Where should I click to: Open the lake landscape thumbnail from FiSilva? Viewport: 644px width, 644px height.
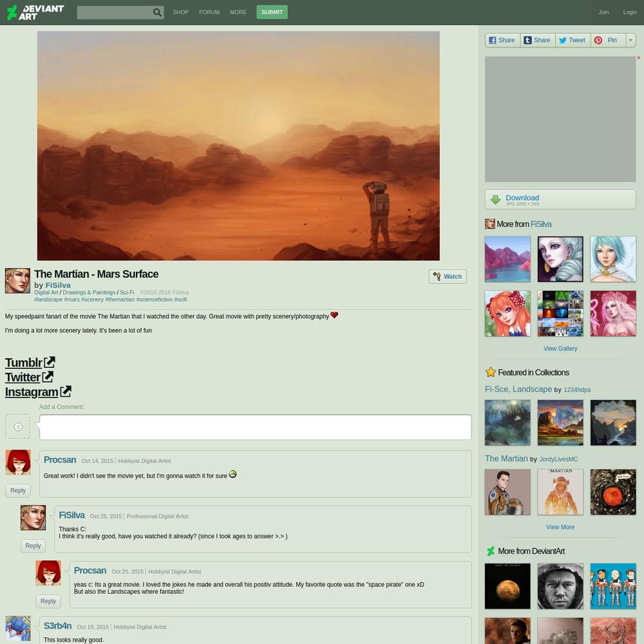point(507,259)
